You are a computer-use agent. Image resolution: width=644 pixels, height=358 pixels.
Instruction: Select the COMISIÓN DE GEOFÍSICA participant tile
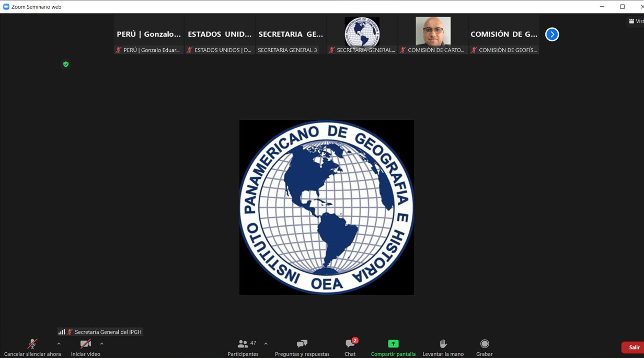click(x=504, y=35)
